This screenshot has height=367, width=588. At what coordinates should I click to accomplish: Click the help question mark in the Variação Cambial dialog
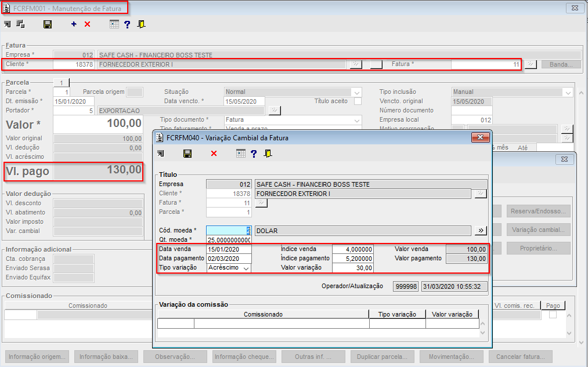point(254,154)
